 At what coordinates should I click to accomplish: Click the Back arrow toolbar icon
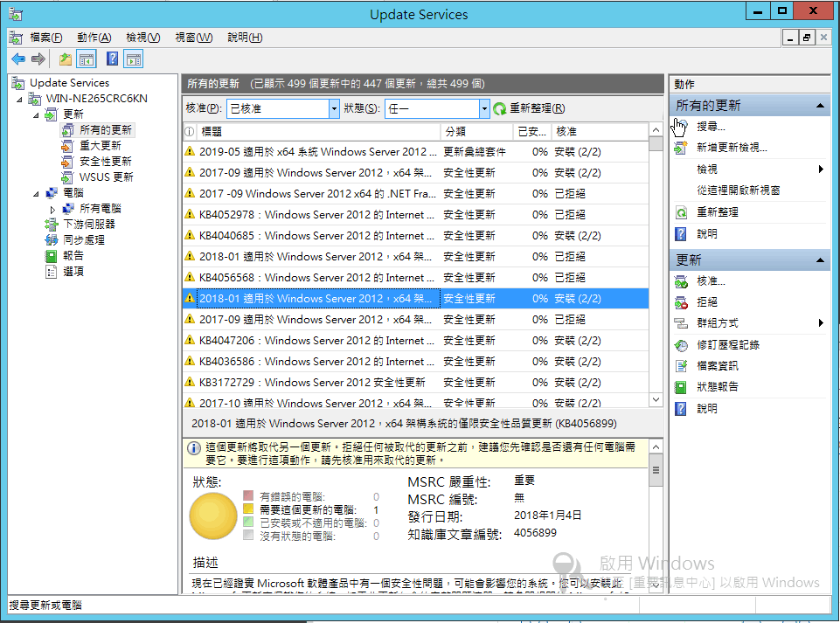pos(18,59)
